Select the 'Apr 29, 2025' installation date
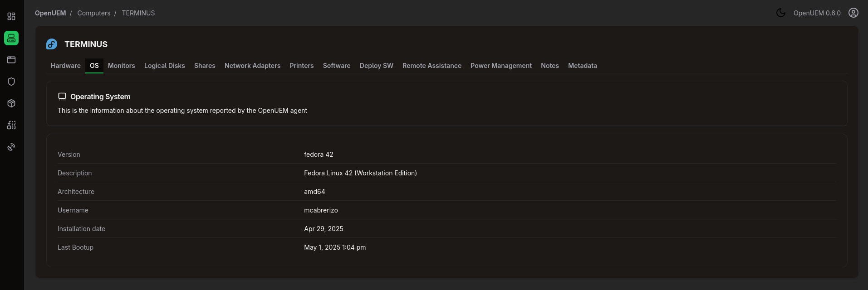This screenshot has height=290, width=868. pyautogui.click(x=324, y=229)
